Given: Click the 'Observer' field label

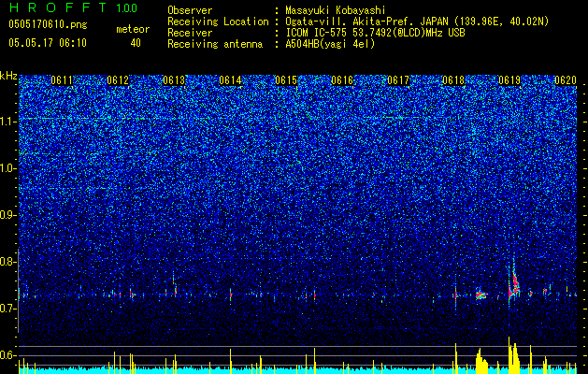Looking at the screenshot, I should coord(190,11).
